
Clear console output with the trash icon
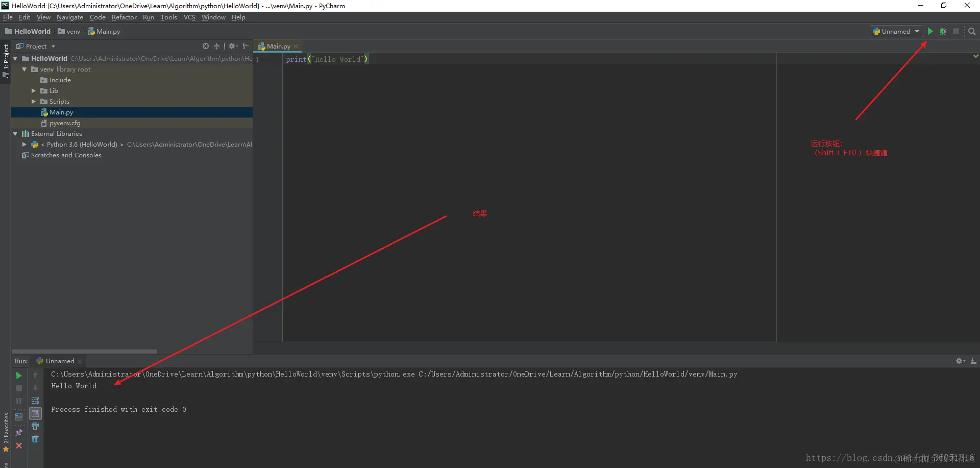coord(35,439)
